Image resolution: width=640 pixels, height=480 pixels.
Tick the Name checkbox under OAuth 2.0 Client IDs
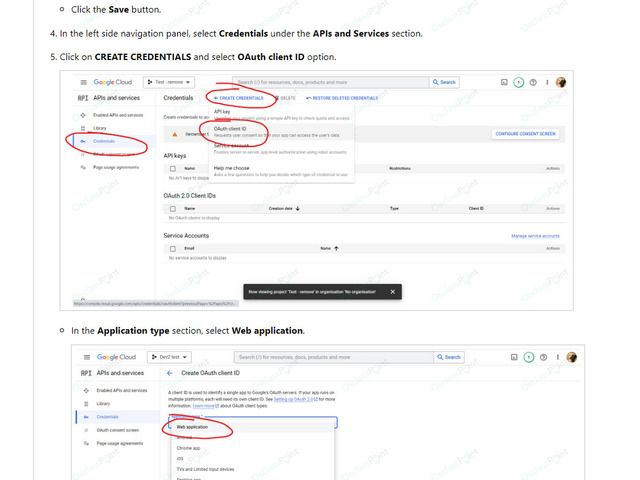coord(173,209)
